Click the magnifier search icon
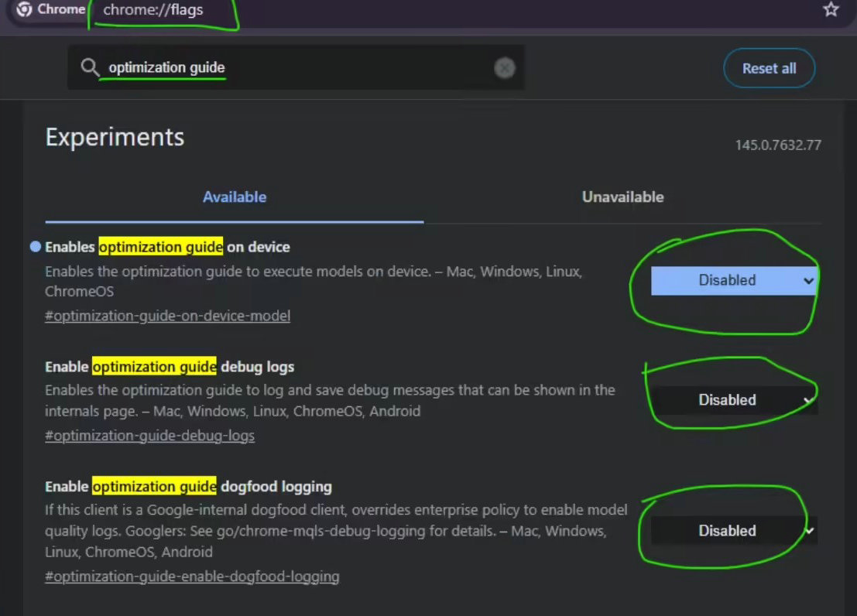The height and width of the screenshot is (616, 857). point(90,68)
